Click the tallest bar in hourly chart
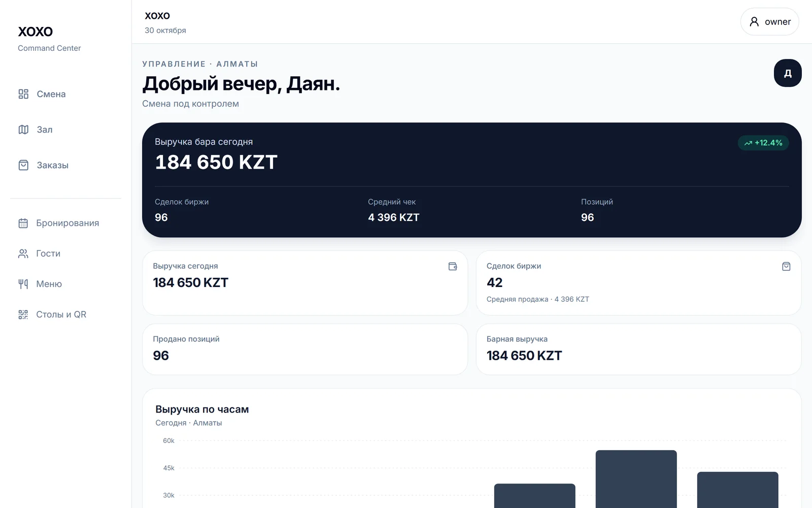The height and width of the screenshot is (508, 812). [x=636, y=479]
